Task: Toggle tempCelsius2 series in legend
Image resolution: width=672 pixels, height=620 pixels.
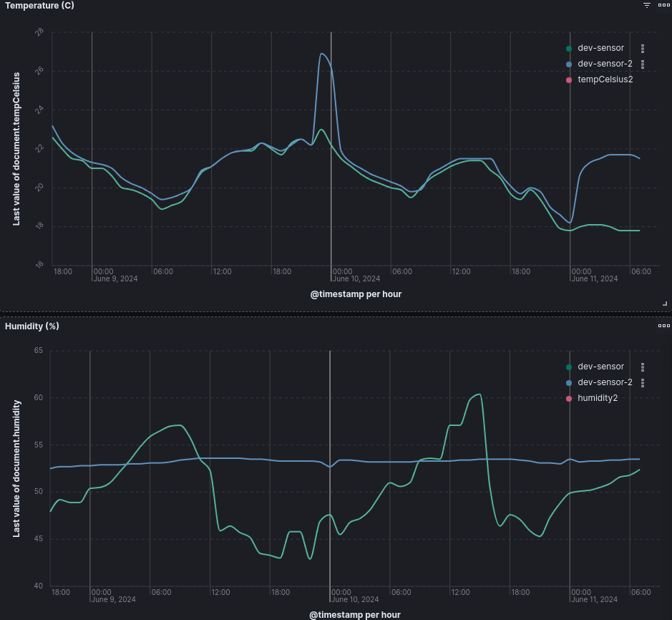Action: (605, 79)
